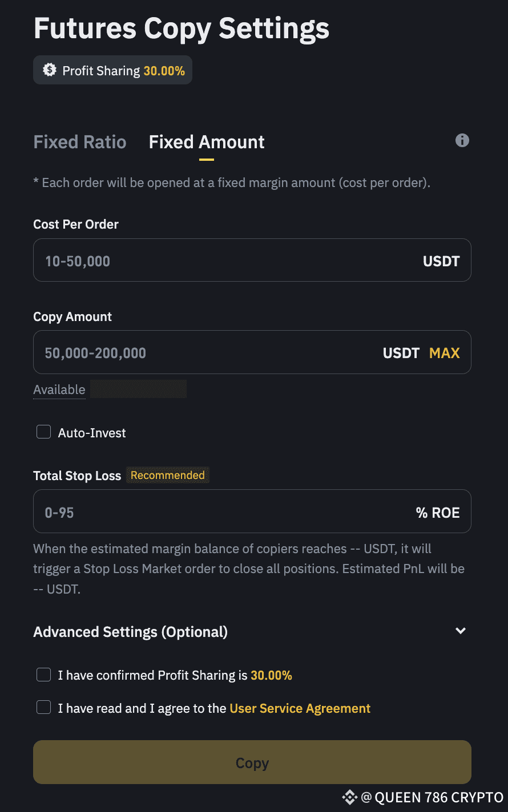This screenshot has width=508, height=812.
Task: Expand Advanced Settings chevron arrow
Action: (461, 631)
